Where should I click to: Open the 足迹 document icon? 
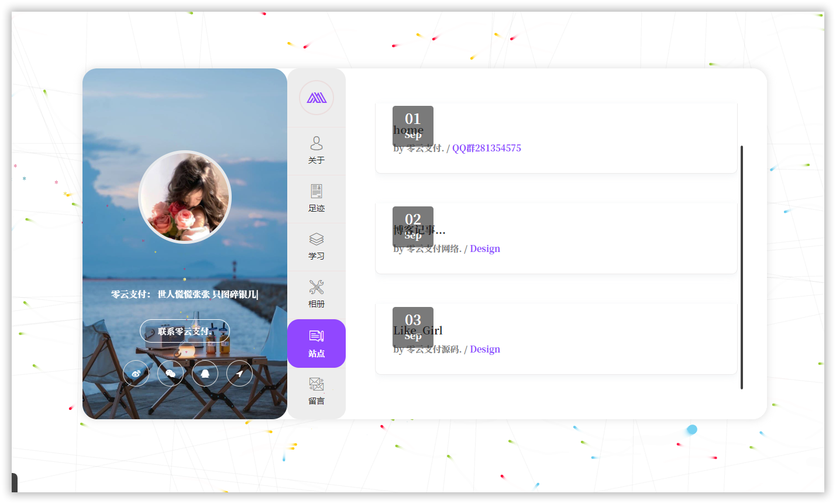click(316, 191)
